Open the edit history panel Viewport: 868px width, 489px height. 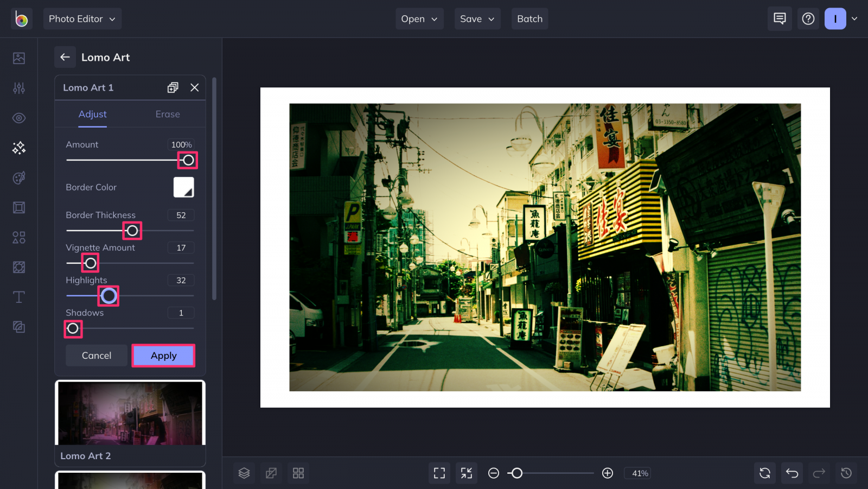click(847, 473)
